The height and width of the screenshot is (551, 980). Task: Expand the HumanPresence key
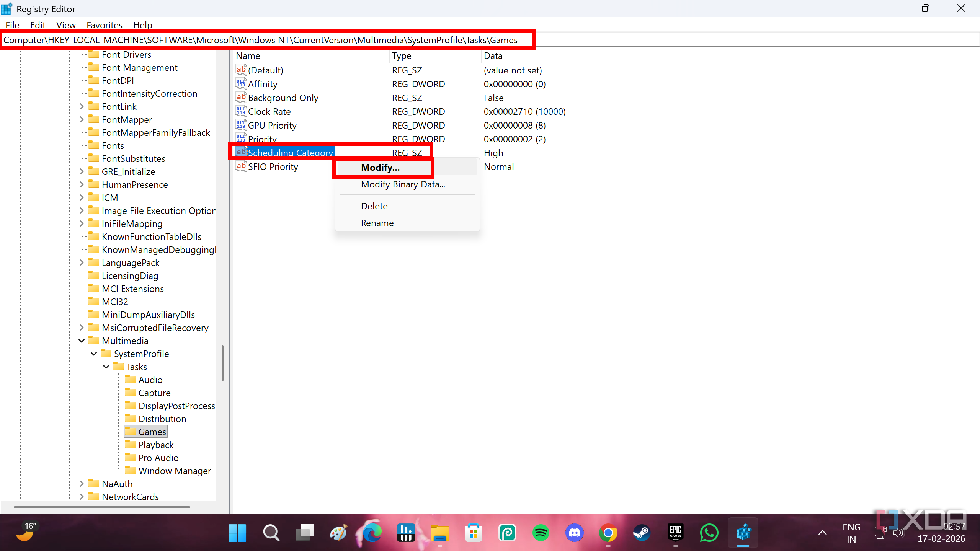point(82,184)
